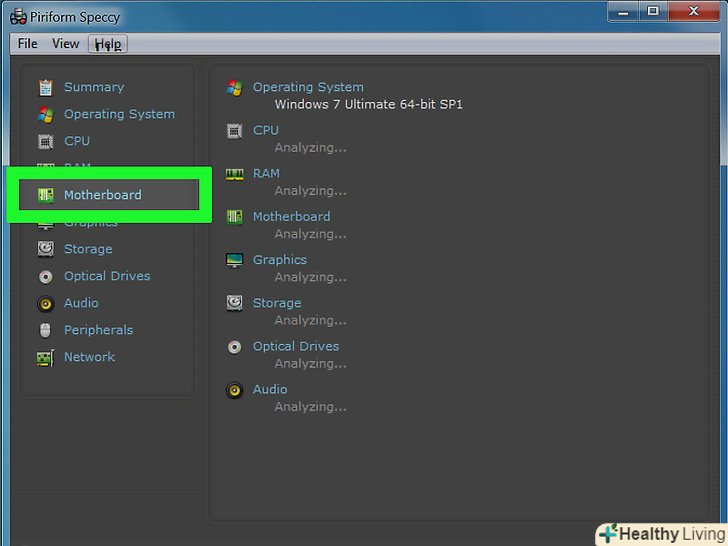Click the Speccy app icon in title bar
The image size is (728, 546).
(18, 17)
